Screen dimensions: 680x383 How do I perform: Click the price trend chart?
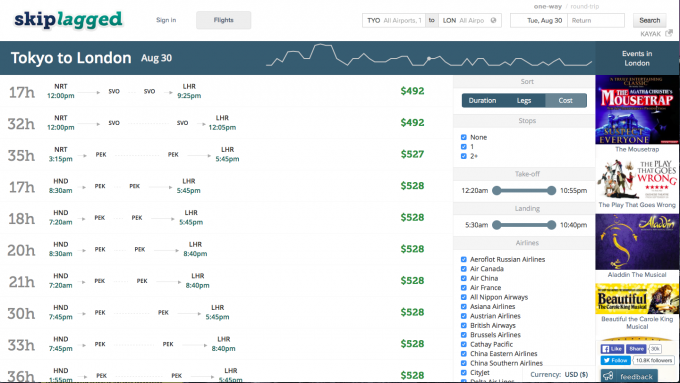pos(429,55)
